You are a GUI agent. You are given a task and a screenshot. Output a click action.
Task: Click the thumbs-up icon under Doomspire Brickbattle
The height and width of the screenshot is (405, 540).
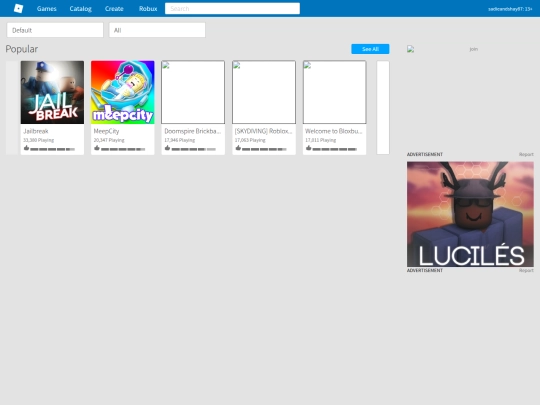(x=167, y=148)
